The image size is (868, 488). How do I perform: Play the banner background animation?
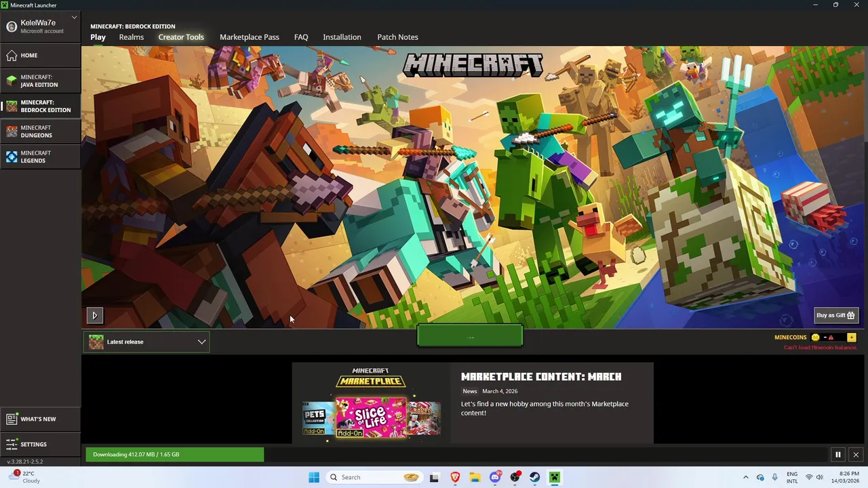point(94,315)
